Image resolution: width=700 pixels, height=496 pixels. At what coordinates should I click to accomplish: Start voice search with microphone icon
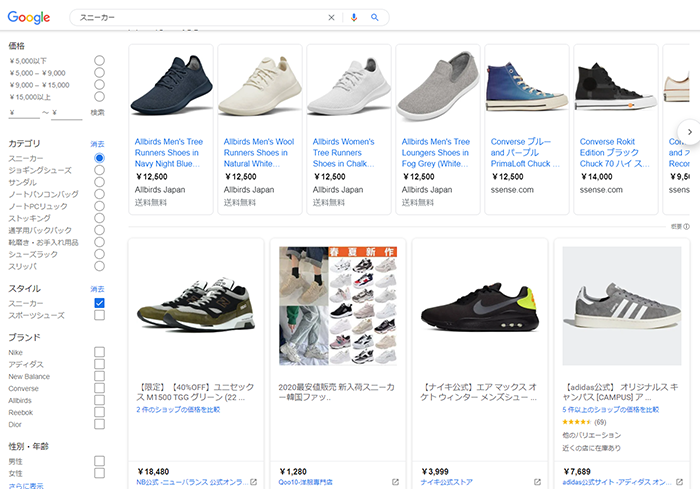(354, 17)
